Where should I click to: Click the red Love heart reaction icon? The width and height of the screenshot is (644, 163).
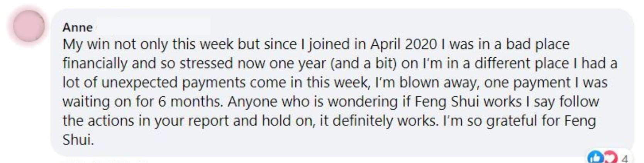(x=610, y=158)
